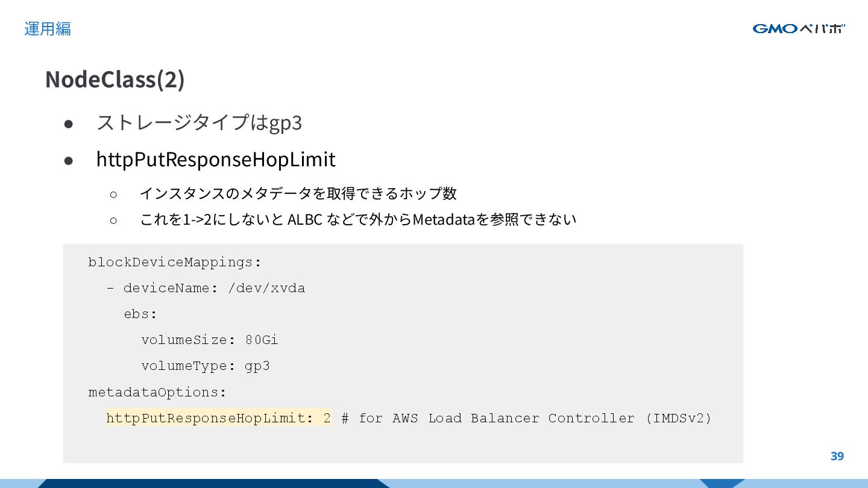Click the volumeSize: 80Gi code line

pyautogui.click(x=210, y=340)
